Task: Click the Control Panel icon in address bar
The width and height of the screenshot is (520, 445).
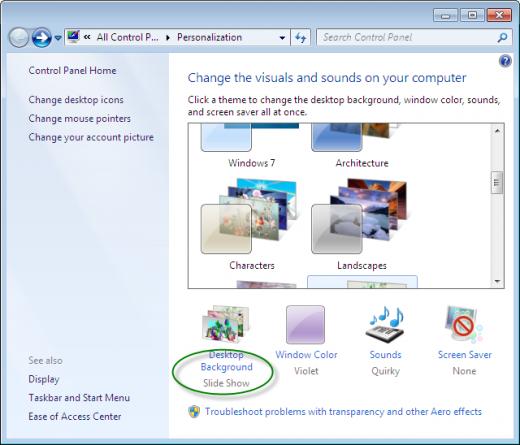Action: click(73, 37)
